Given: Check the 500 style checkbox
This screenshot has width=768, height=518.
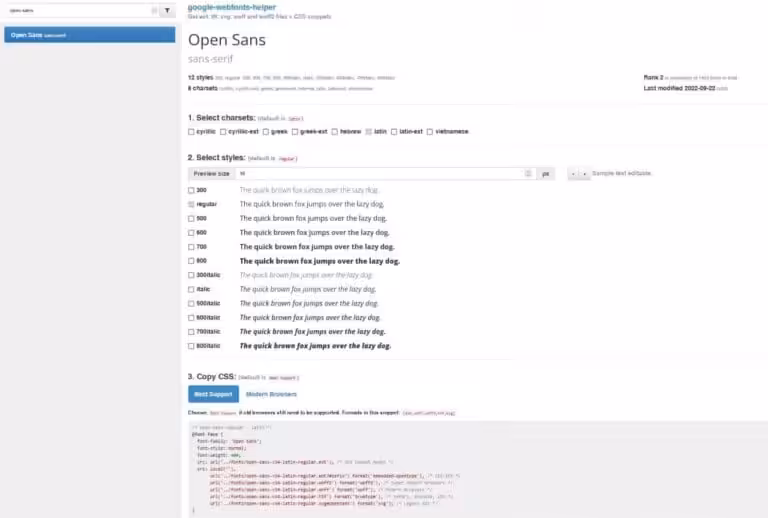Looking at the screenshot, I should (191, 218).
